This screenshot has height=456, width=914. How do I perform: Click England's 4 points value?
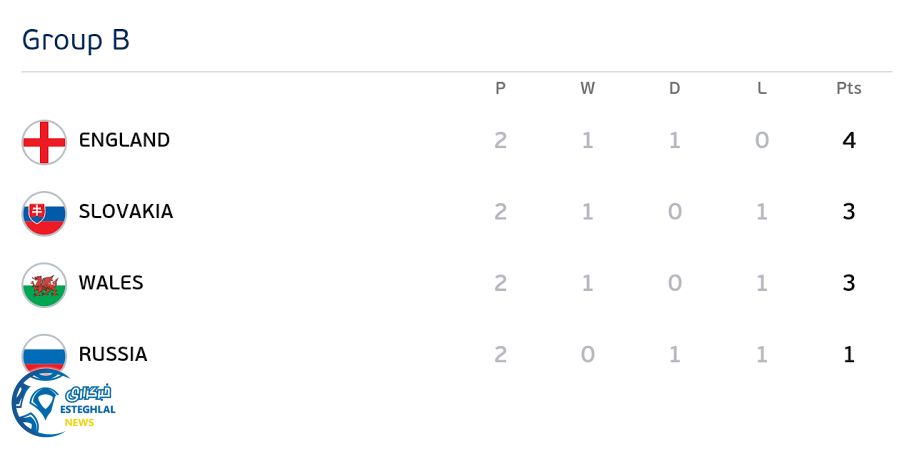(849, 140)
